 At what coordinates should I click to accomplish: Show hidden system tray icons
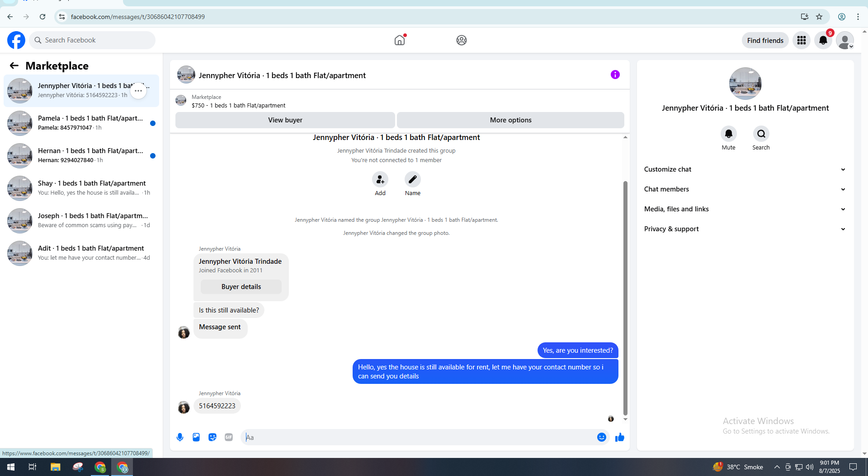pos(777,467)
